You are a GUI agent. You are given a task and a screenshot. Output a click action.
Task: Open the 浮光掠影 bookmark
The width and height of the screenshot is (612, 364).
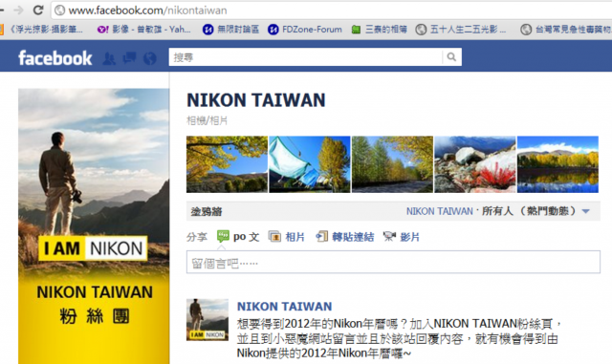42,30
